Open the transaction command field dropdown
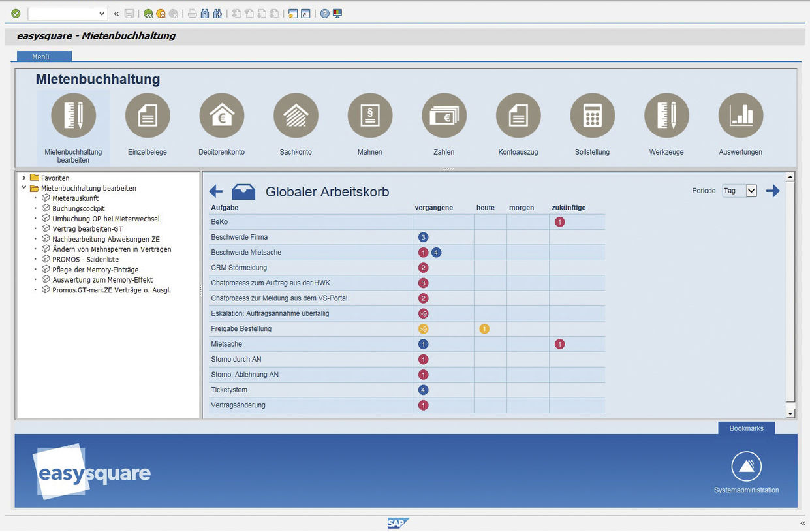 tap(102, 14)
